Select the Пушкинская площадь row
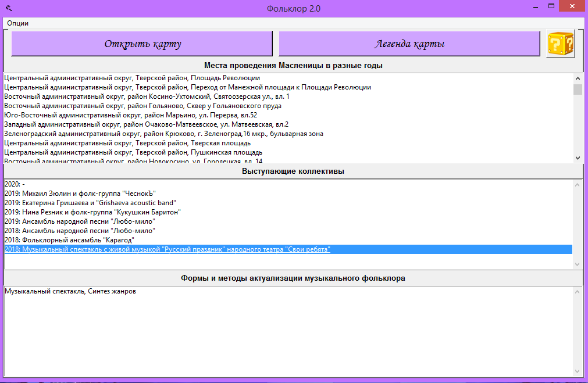The width and height of the screenshot is (588, 383). pyautogui.click(x=288, y=152)
